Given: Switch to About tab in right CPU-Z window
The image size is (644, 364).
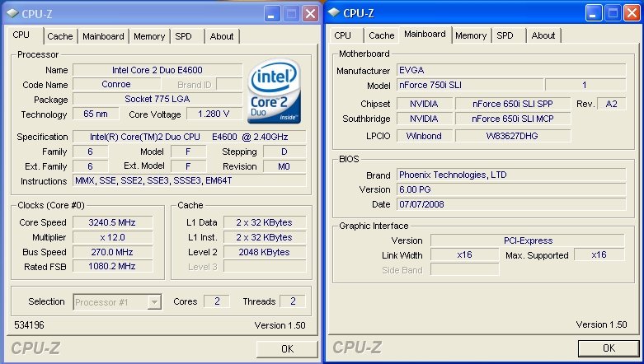Looking at the screenshot, I should tap(543, 35).
